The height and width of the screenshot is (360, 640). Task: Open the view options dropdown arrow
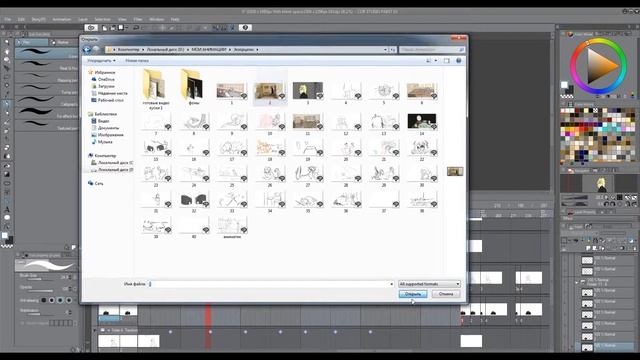point(436,60)
